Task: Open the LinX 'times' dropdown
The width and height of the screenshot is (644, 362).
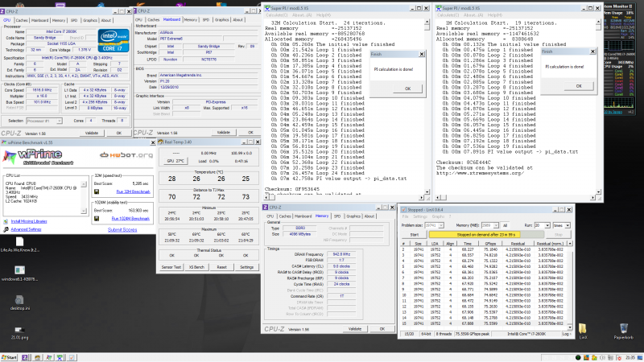Action: [561, 225]
